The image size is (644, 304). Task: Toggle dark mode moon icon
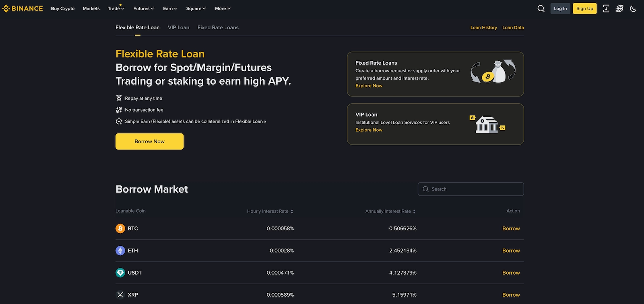(633, 8)
